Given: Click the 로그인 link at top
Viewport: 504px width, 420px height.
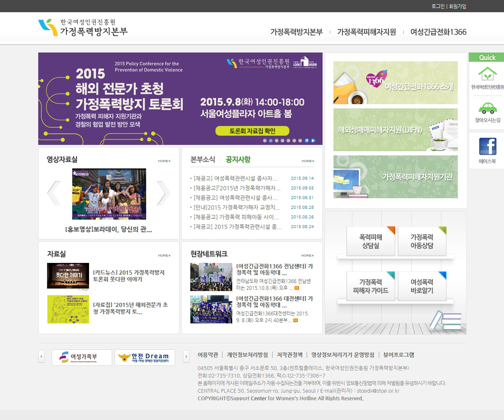Looking at the screenshot, I should (x=438, y=6).
